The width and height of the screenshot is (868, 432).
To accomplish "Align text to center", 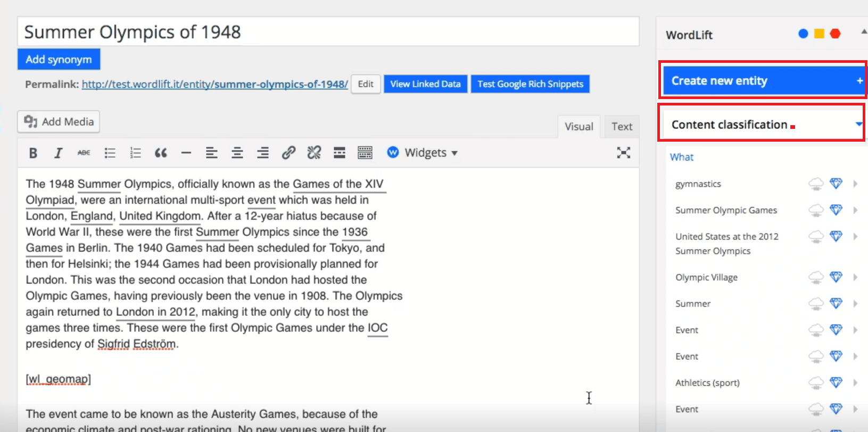I will click(x=237, y=153).
